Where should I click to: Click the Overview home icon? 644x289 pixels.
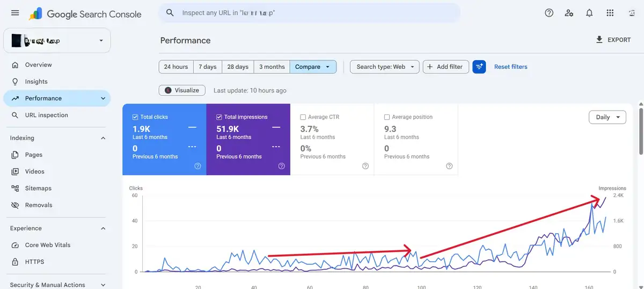[x=15, y=65]
